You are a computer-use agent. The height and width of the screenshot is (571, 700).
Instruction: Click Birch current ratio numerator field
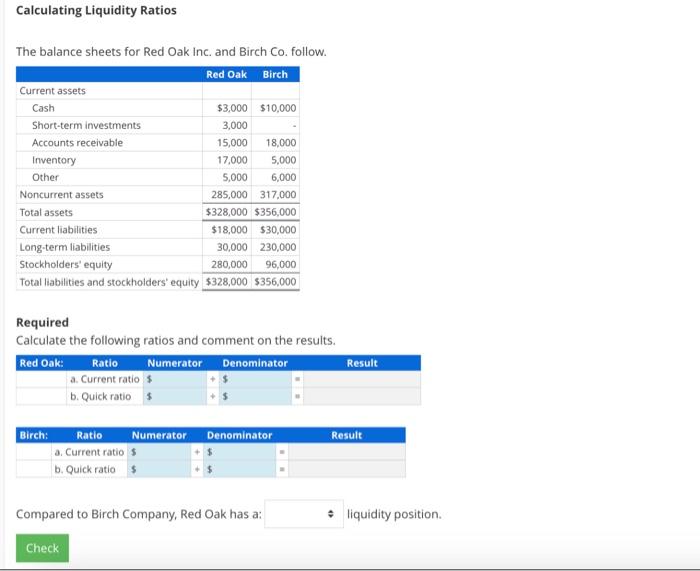point(159,452)
